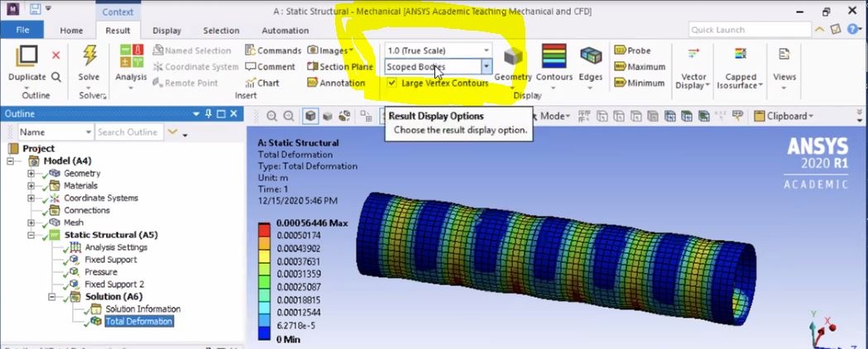Collapse the Solution (A6) node

53,296
